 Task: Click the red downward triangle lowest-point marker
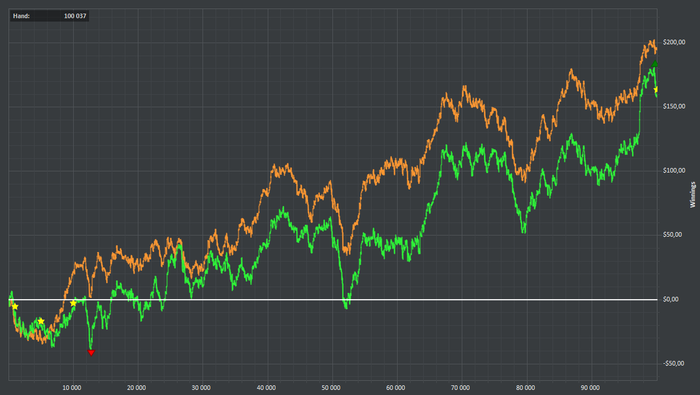pyautogui.click(x=91, y=353)
